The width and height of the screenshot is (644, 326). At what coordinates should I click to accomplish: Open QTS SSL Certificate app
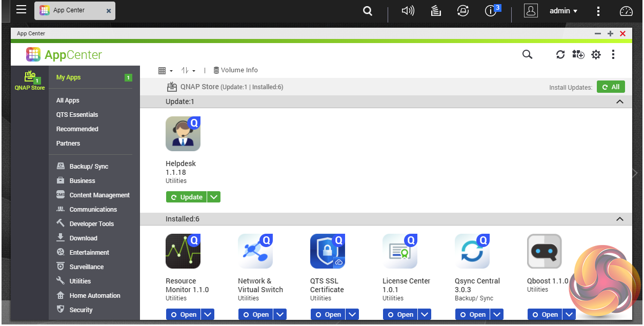pyautogui.click(x=328, y=314)
